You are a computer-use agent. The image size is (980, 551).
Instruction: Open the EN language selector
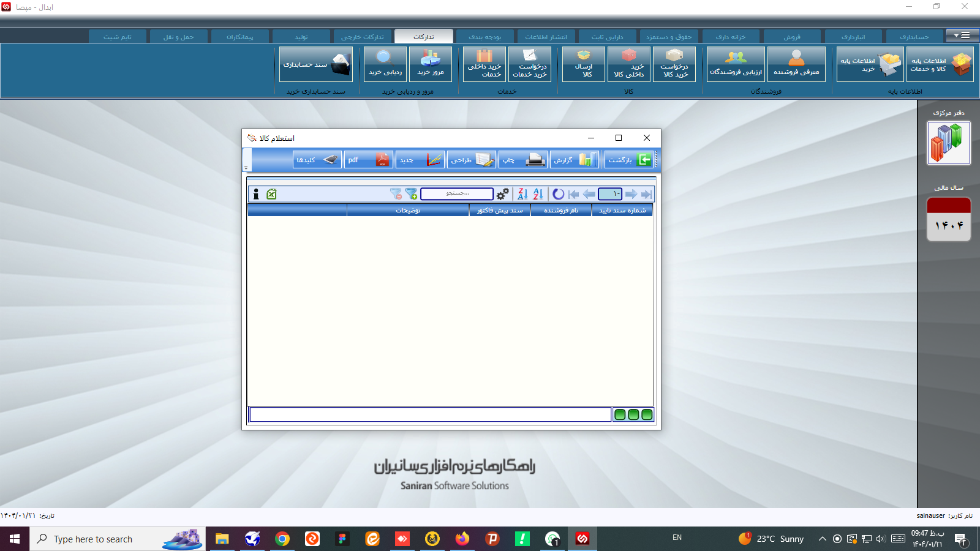(677, 538)
